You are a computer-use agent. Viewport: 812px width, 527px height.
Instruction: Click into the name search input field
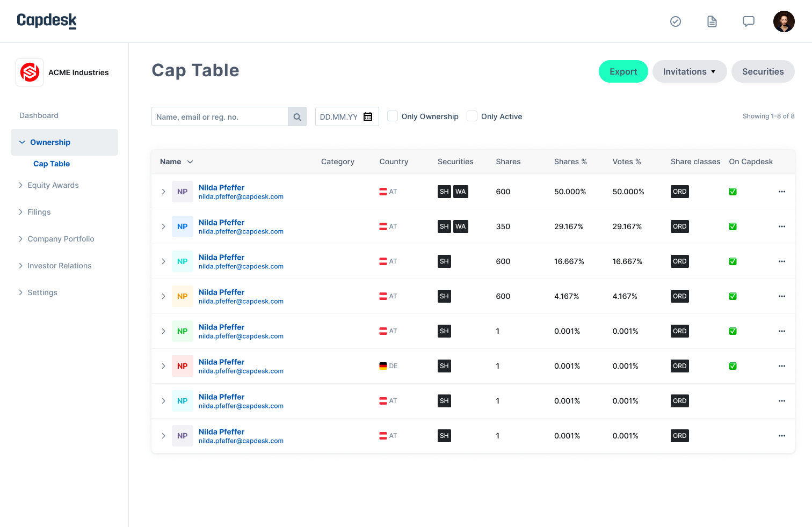pyautogui.click(x=220, y=116)
